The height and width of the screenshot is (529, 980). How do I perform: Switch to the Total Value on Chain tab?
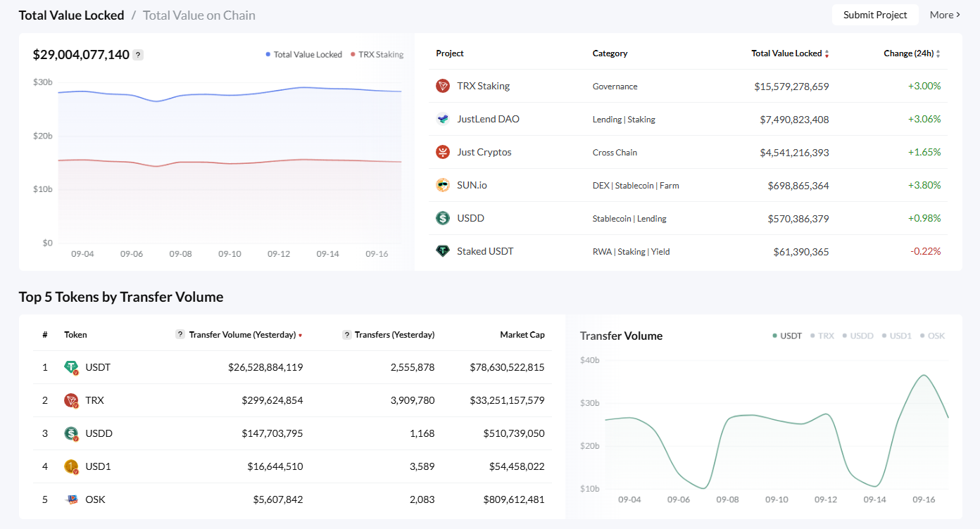pyautogui.click(x=199, y=15)
